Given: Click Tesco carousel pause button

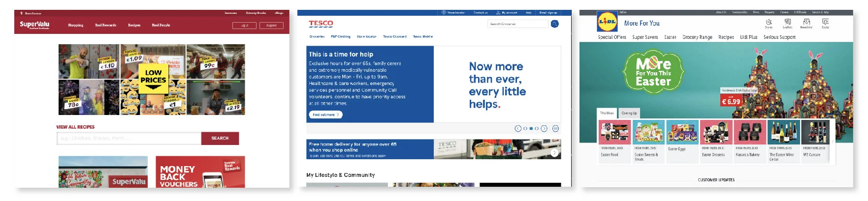Looking at the screenshot, I should coord(555,129).
